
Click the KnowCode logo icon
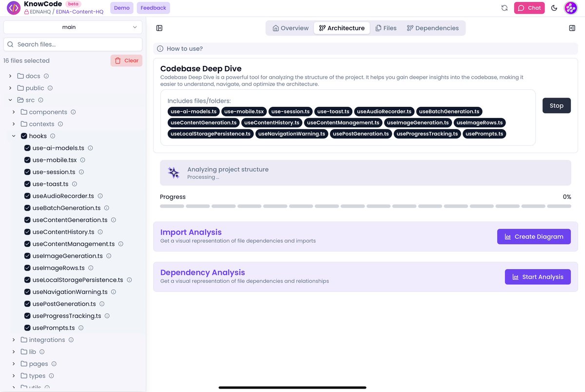tap(13, 8)
